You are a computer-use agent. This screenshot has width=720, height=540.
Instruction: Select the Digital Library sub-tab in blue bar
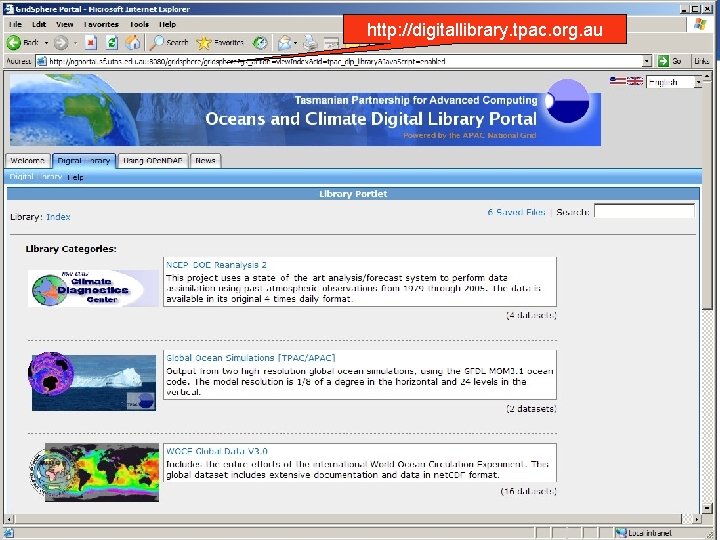coord(35,177)
